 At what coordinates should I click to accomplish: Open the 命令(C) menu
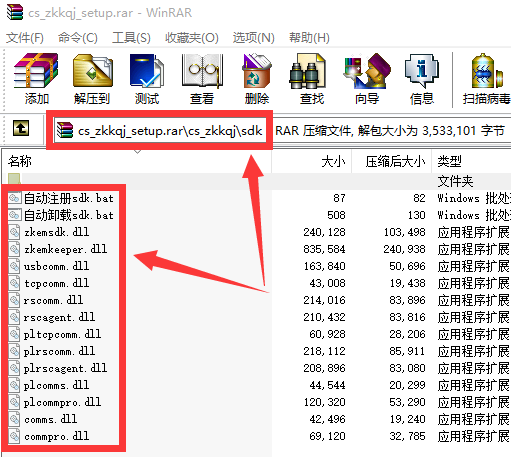pos(78,38)
